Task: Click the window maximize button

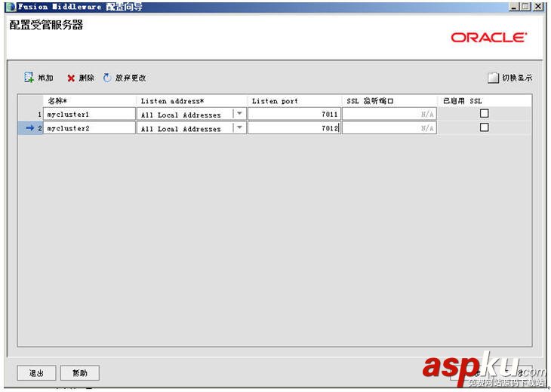Action: click(x=525, y=6)
